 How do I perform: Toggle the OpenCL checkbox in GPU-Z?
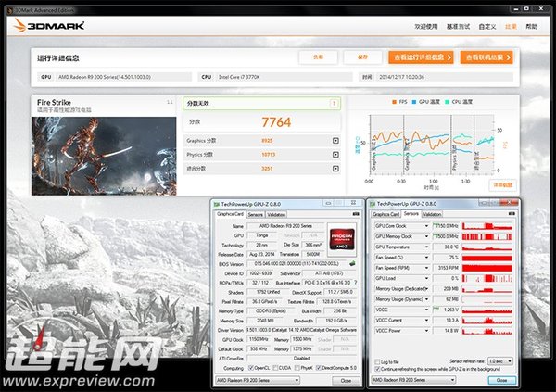251,368
